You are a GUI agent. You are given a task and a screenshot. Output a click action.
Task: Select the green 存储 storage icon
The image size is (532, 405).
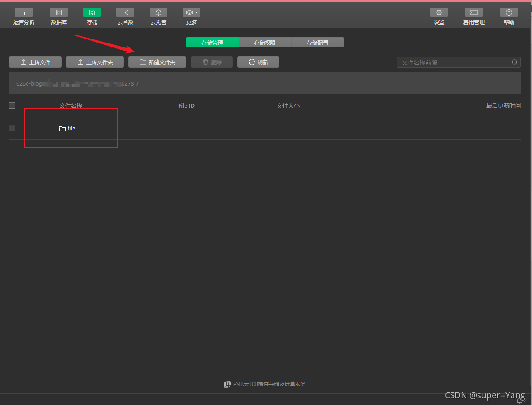tap(92, 12)
